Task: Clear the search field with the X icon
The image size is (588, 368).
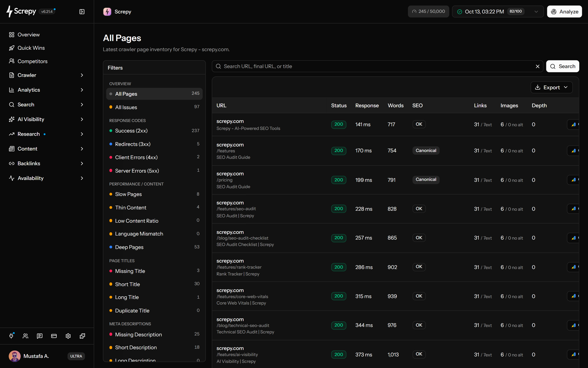Action: (537, 66)
